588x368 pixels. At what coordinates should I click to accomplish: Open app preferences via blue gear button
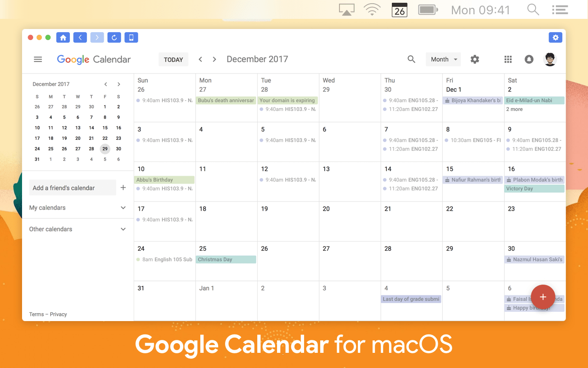pos(555,38)
